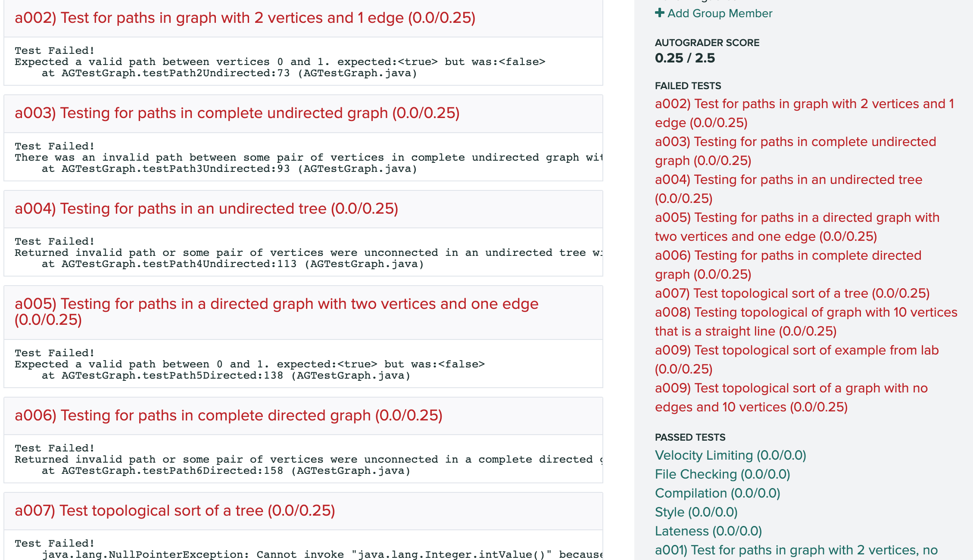
Task: Open a009 no edges 10 vertices sidebar link
Action: [791, 389]
